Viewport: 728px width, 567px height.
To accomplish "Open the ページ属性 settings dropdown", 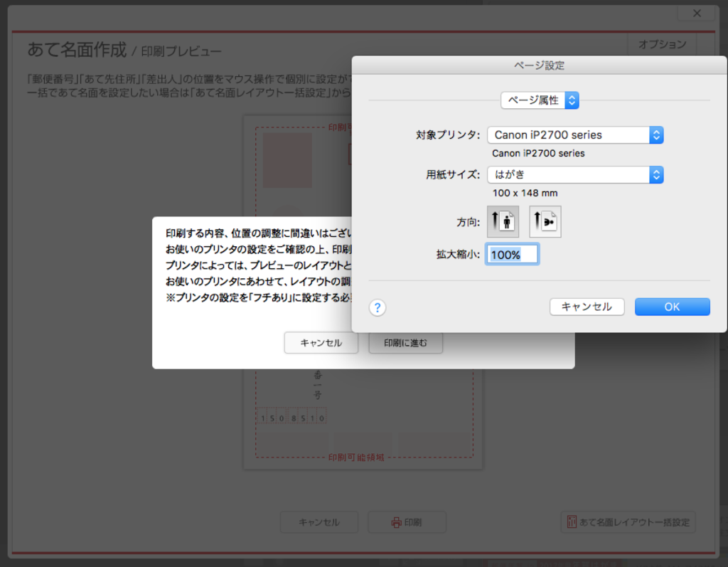I will (540, 100).
